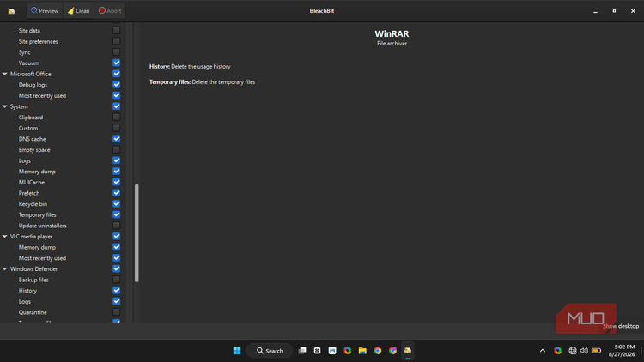The width and height of the screenshot is (644, 362).
Task: Enable the Quarantine checkbox
Action: [117, 312]
